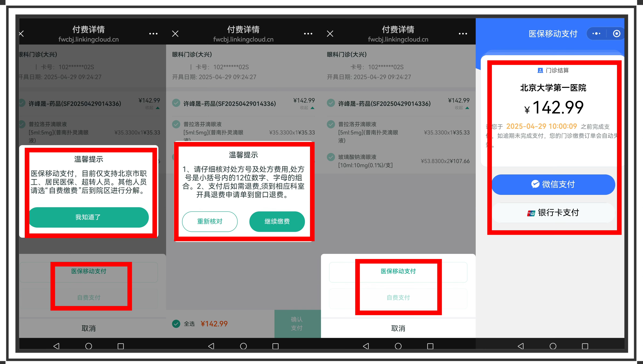
Task: Select 医保移动支付 in the first panel sheet
Action: point(89,272)
